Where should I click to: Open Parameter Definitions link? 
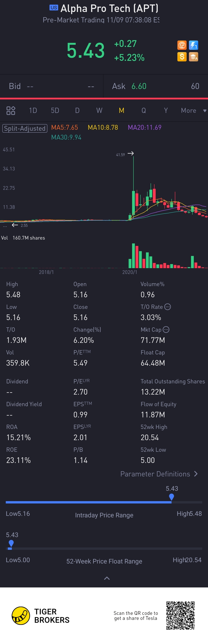(x=159, y=474)
